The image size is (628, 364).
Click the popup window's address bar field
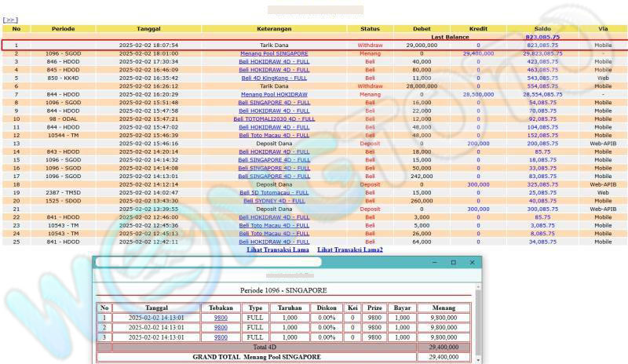208,262
